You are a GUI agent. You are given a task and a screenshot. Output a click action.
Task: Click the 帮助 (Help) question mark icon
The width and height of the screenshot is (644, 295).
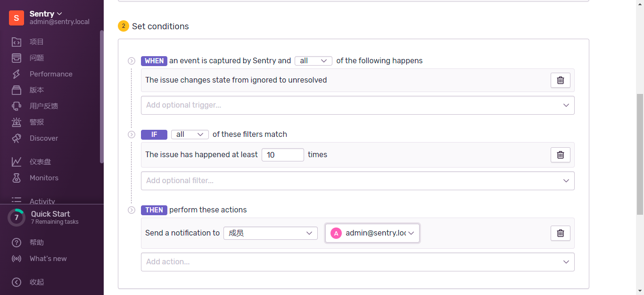[x=17, y=243]
